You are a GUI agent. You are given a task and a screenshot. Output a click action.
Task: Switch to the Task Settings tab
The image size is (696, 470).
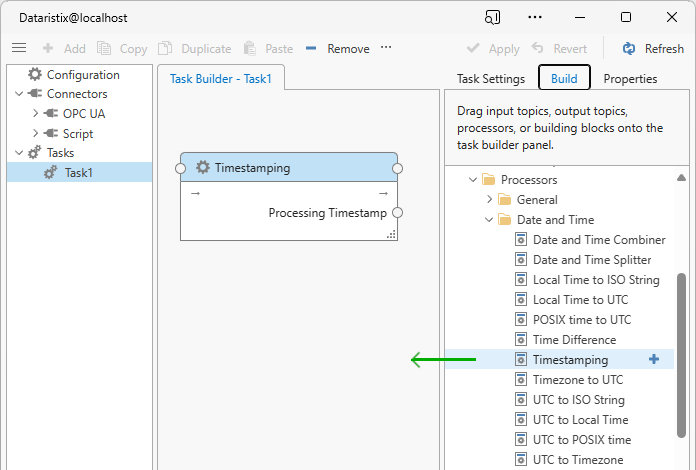coord(490,79)
